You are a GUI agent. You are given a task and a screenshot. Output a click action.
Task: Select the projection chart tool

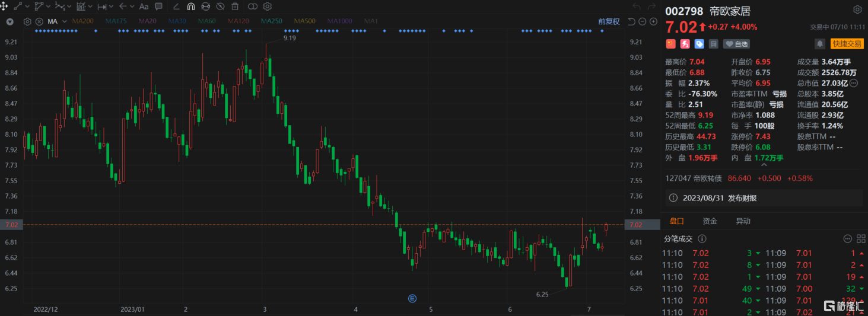pyautogui.click(x=81, y=7)
